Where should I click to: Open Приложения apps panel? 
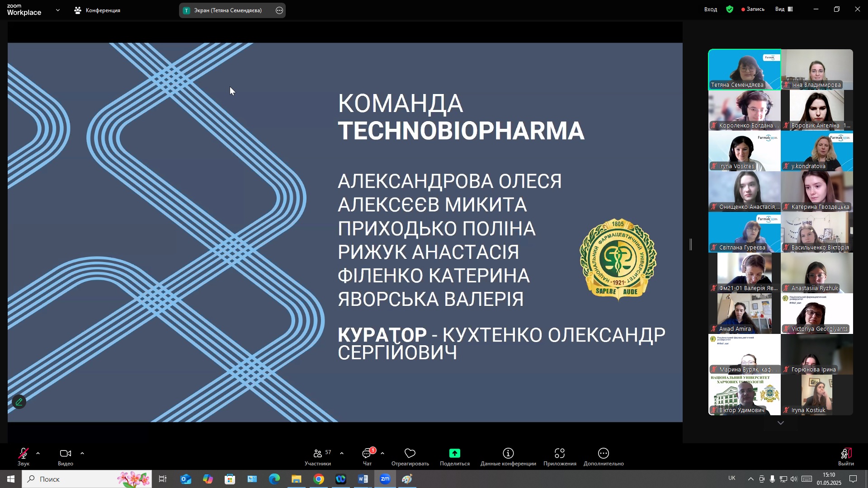[560, 457]
